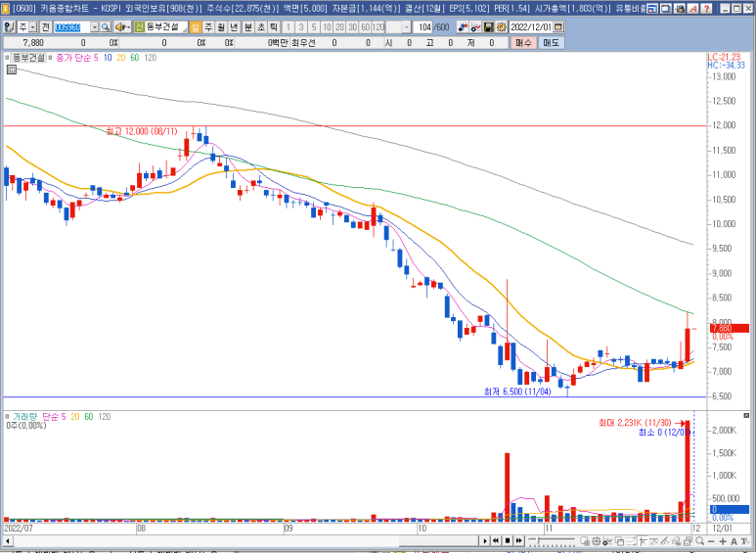Click the 최고 12,000 (08/11) label
756x553 pixels.
point(142,132)
